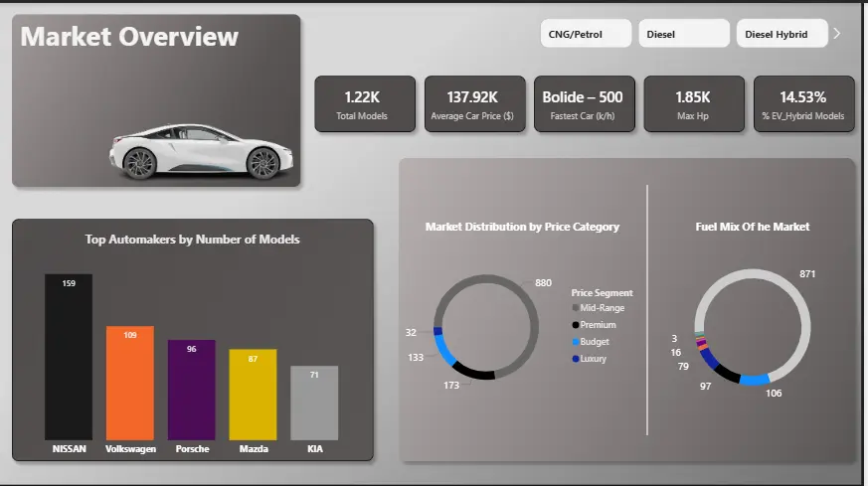Select the Max Hp card
868x486 pixels.
694,104
